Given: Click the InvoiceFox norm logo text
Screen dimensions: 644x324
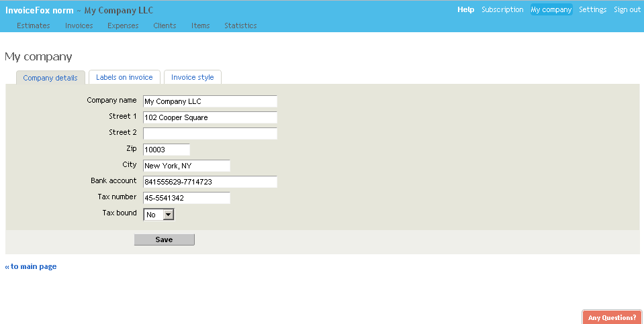Looking at the screenshot, I should pos(40,10).
